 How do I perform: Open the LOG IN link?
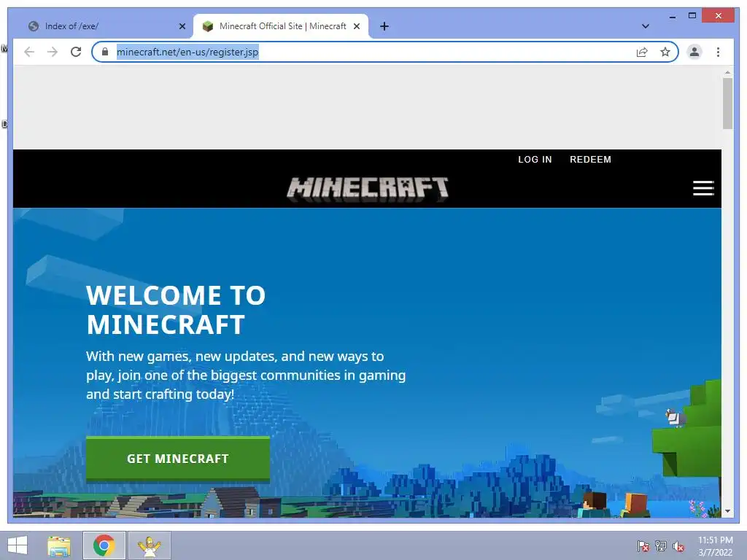535,160
